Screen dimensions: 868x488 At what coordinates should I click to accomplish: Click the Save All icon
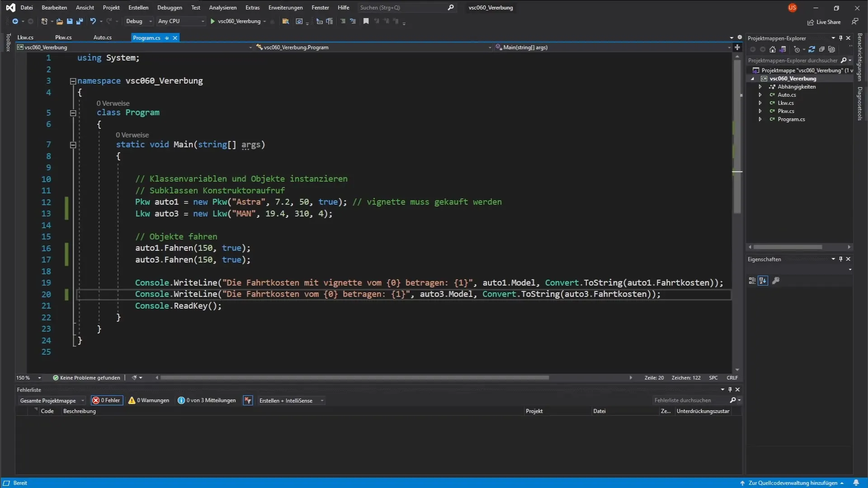[x=80, y=21]
